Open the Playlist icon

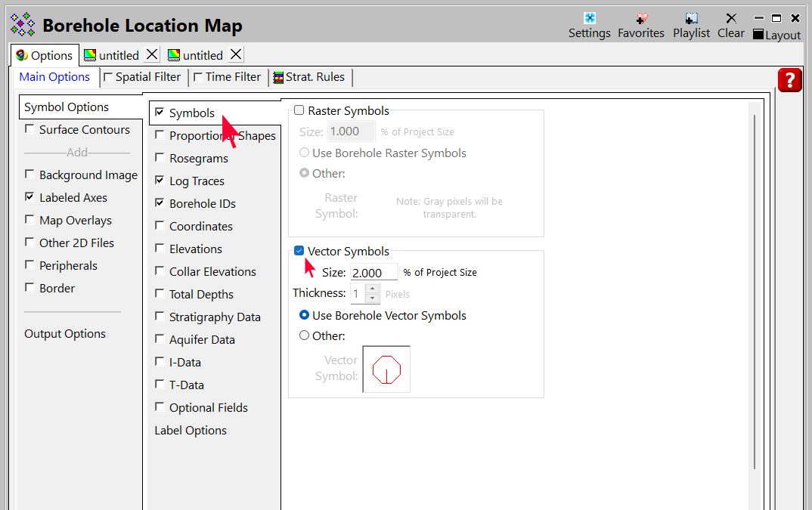click(x=691, y=19)
